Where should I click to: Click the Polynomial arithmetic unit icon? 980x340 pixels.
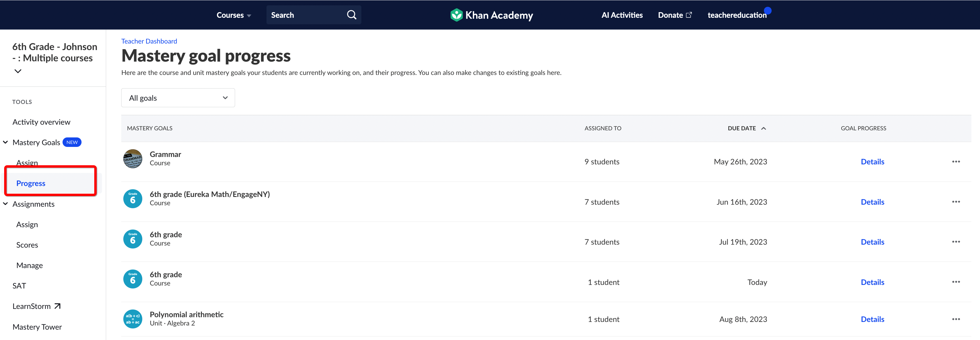tap(133, 319)
